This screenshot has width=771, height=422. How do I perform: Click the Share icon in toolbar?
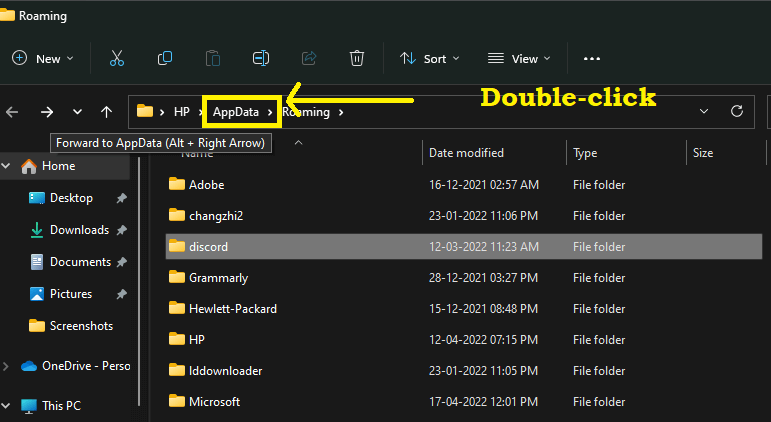coord(309,59)
